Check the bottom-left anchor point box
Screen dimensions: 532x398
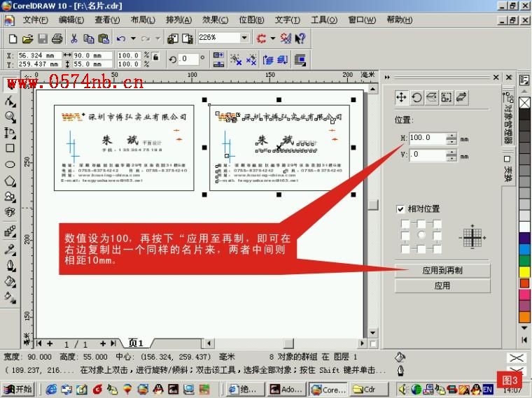[x=405, y=249]
